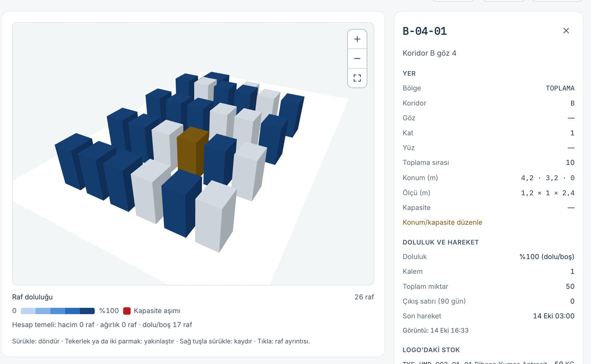
Task: Fit the 3D view to screen
Action: pos(357,78)
